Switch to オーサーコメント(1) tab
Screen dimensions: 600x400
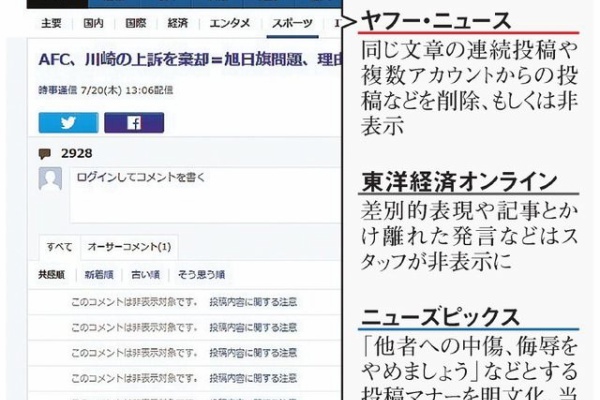129,246
